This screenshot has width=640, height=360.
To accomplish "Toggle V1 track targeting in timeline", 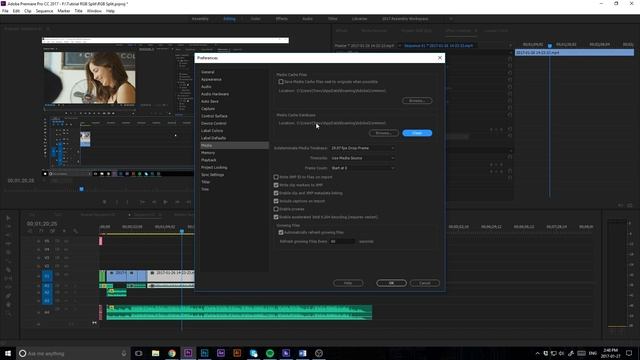I will (47, 276).
